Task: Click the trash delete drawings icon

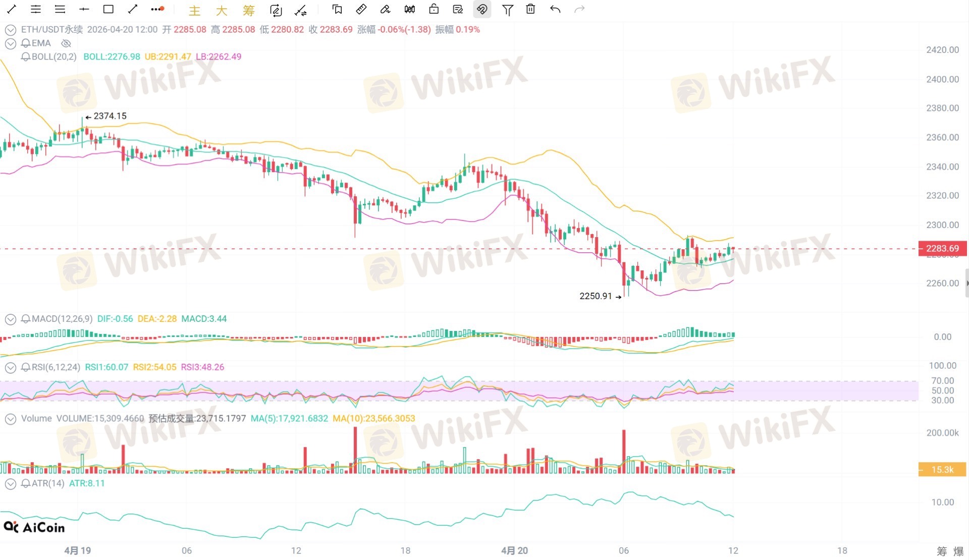Action: pyautogui.click(x=530, y=9)
